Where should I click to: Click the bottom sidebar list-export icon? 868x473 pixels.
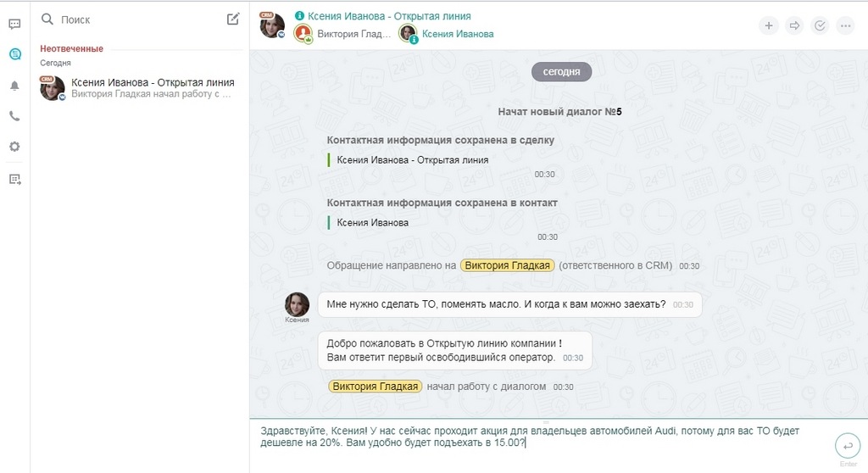(x=15, y=179)
